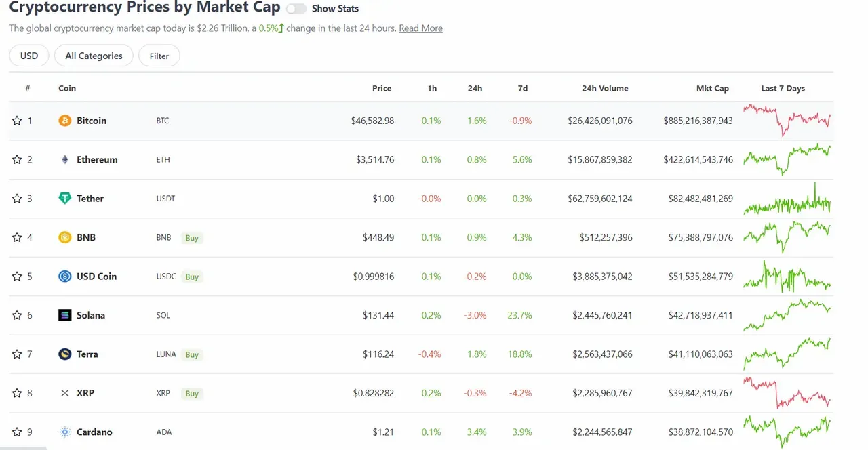The image size is (868, 450).
Task: Follow the Read More link
Action: point(420,28)
